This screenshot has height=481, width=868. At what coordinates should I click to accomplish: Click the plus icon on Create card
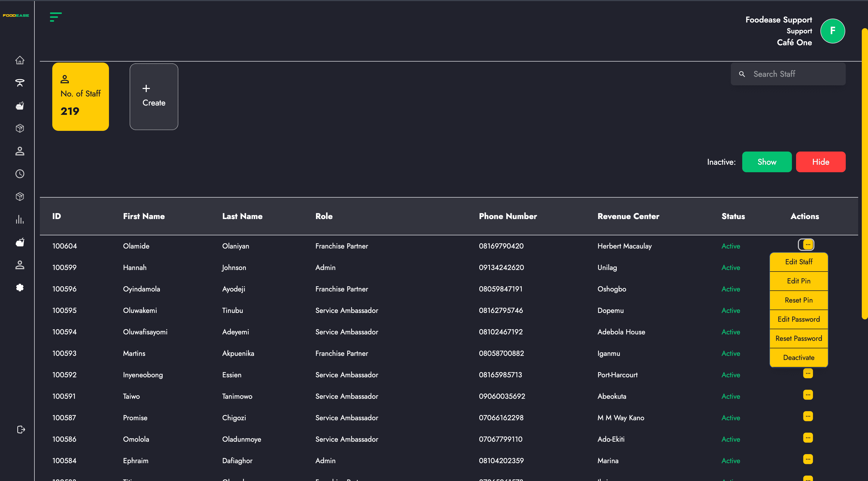[146, 88]
